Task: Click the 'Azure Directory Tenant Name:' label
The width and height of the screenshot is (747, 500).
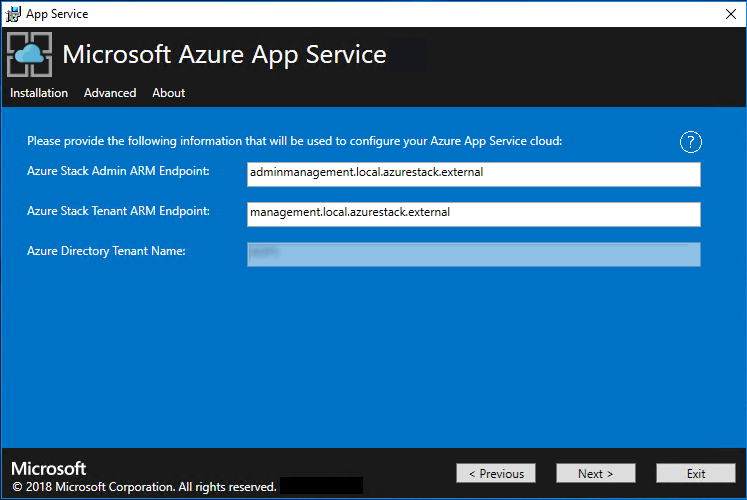Action: click(x=106, y=251)
